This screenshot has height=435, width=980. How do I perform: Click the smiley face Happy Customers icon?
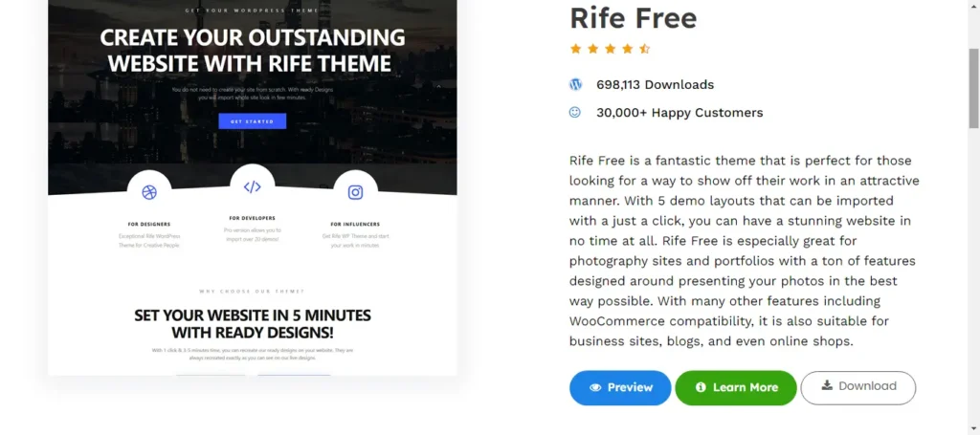point(575,113)
